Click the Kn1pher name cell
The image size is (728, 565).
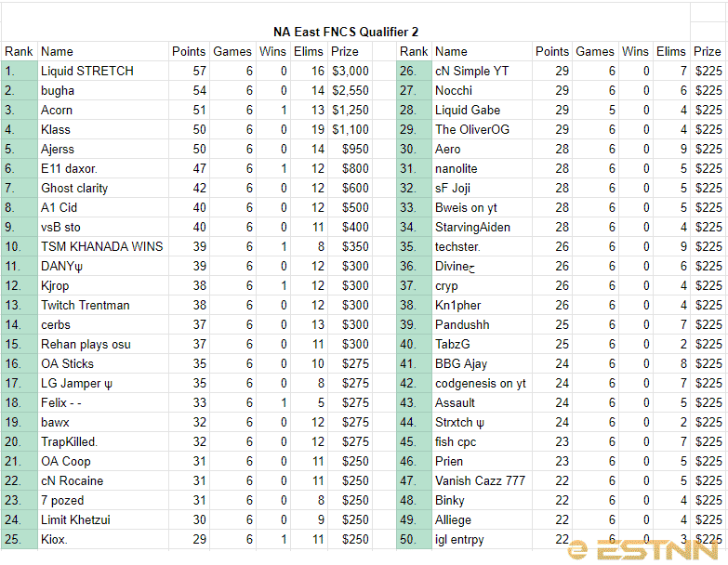point(482,305)
